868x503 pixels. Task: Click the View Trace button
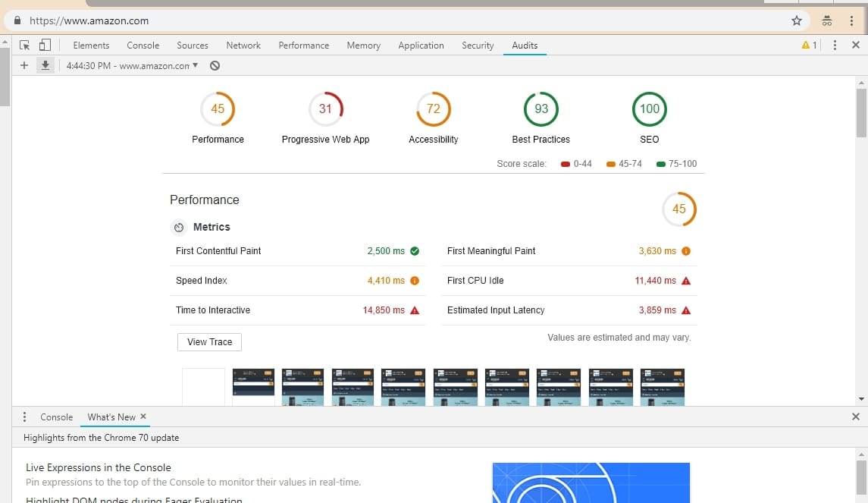(209, 342)
